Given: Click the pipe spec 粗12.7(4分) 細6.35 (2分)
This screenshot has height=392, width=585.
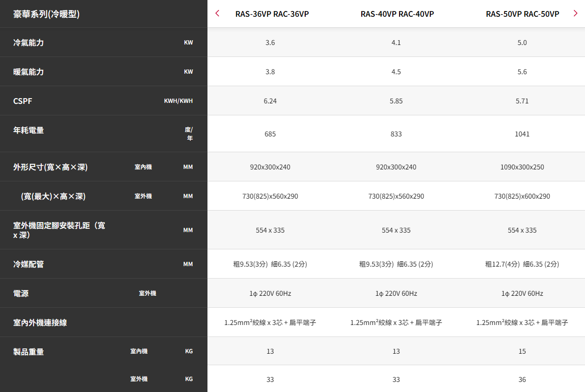Looking at the screenshot, I should [522, 264].
